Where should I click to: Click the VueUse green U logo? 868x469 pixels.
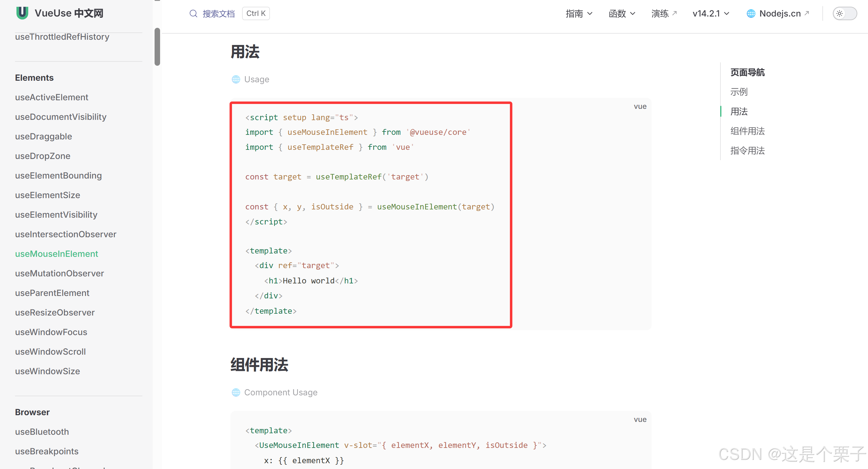pos(22,13)
